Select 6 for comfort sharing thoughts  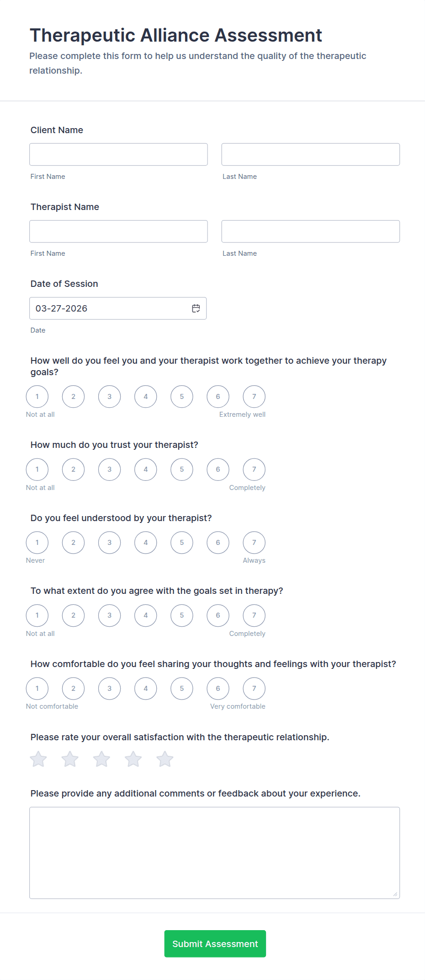(218, 689)
